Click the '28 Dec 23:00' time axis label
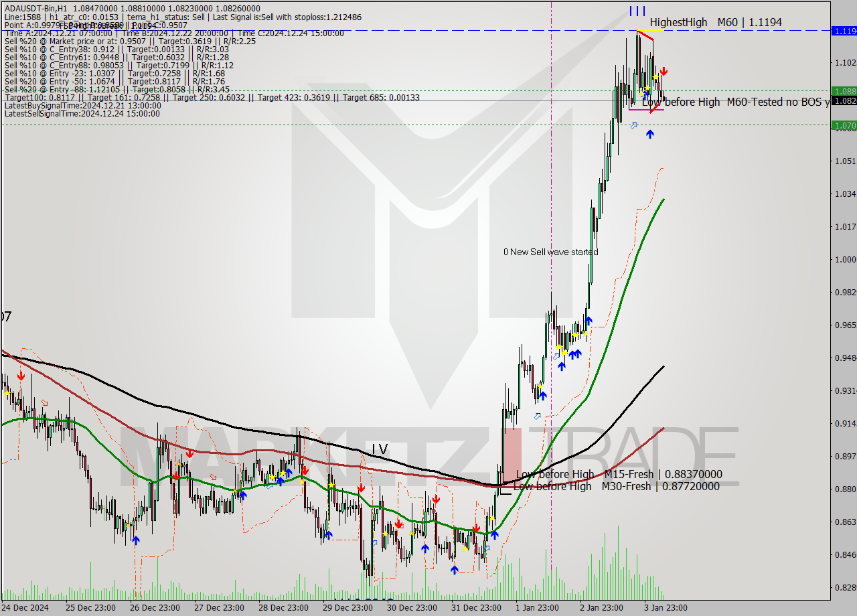The image size is (857, 616). (283, 608)
